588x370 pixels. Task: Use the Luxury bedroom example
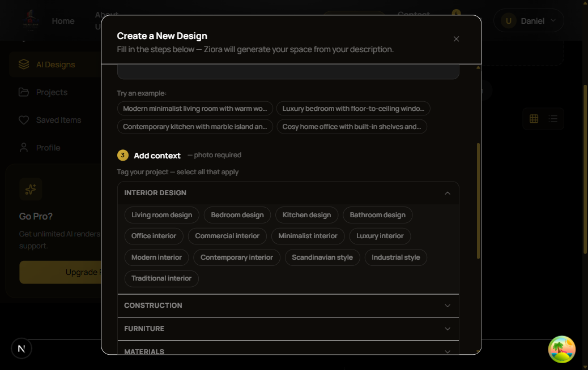[x=353, y=109]
